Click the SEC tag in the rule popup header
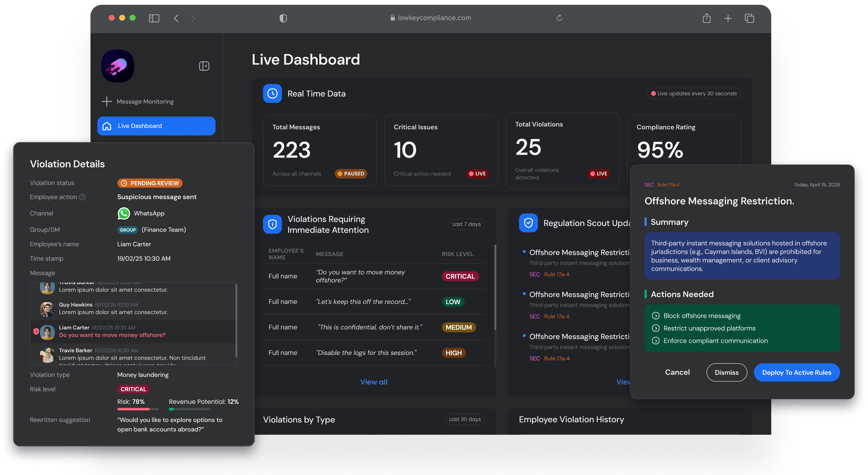The height and width of the screenshot is (475, 868). pyautogui.click(x=649, y=185)
